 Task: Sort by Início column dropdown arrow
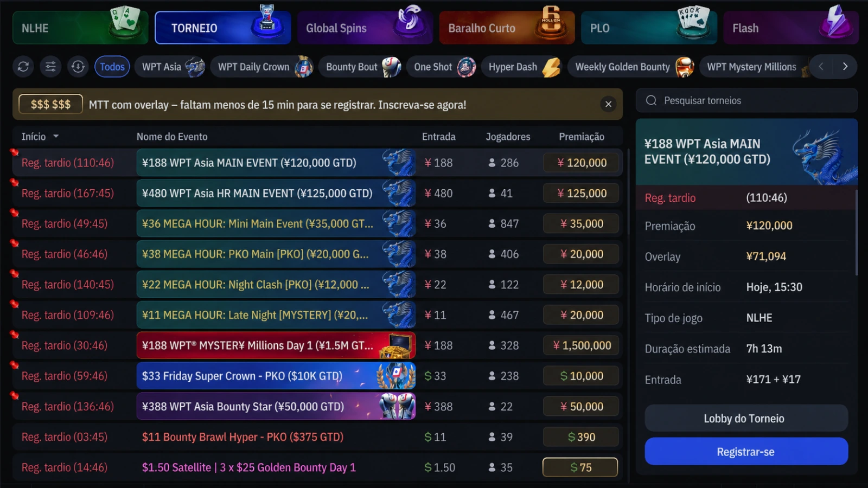(x=56, y=137)
